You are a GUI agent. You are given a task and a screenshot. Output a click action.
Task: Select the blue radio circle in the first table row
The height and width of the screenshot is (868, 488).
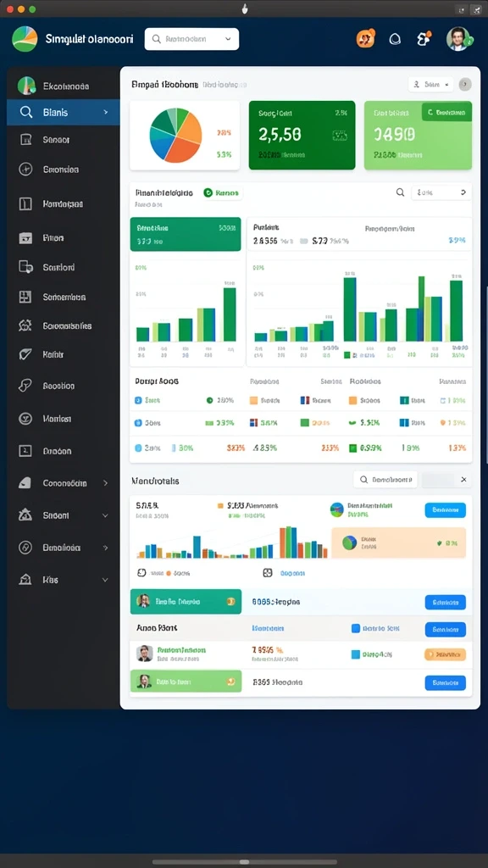[x=138, y=400]
